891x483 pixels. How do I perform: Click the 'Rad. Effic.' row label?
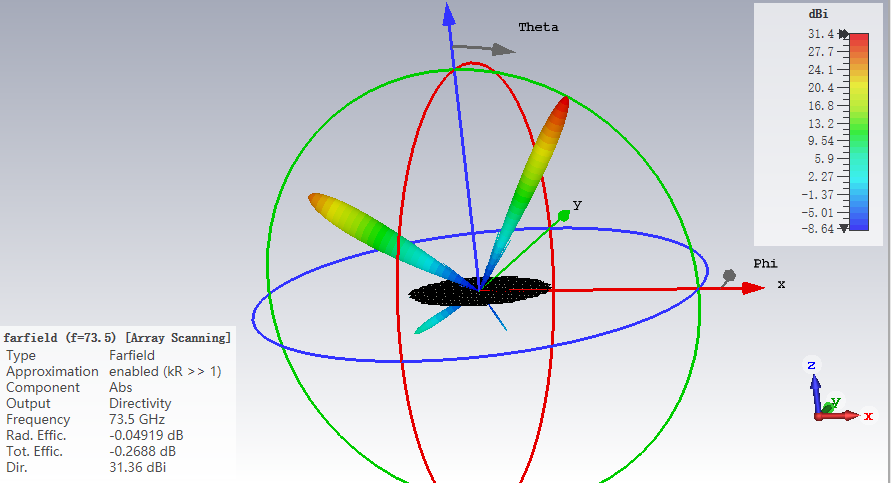point(36,435)
